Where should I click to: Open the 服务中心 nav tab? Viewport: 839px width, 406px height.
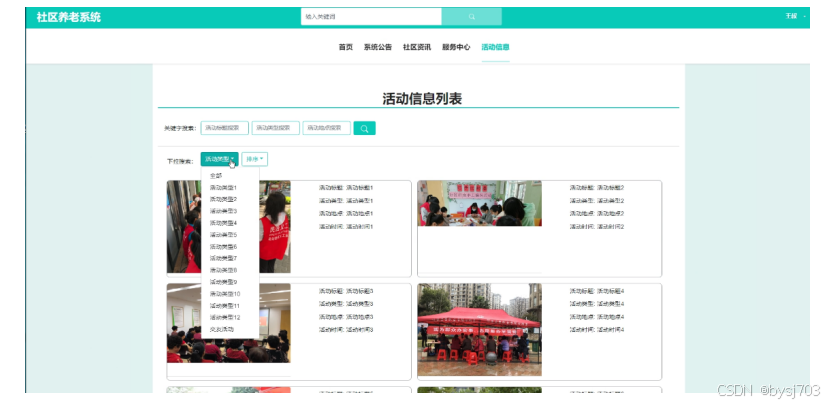tap(456, 47)
